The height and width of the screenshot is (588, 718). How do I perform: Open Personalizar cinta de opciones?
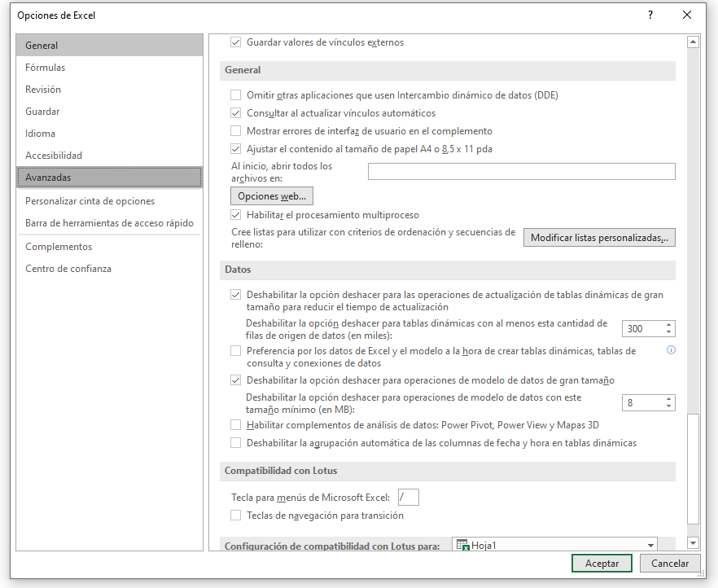109,201
